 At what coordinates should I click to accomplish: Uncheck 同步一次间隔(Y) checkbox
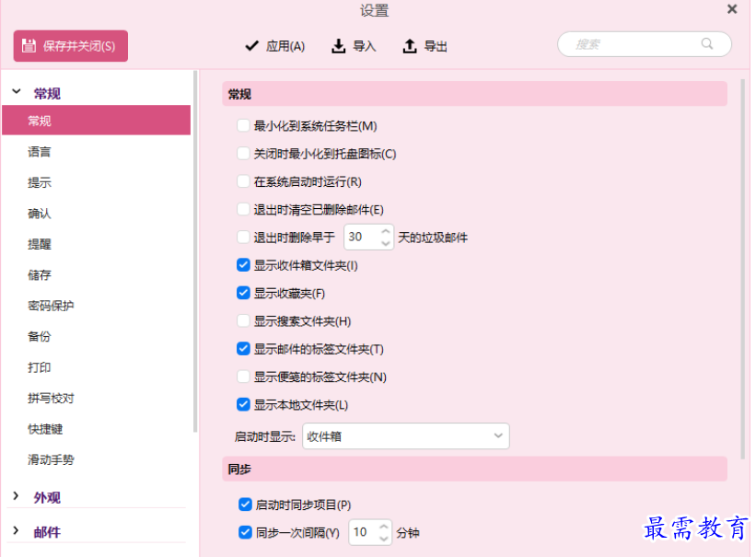click(x=245, y=532)
